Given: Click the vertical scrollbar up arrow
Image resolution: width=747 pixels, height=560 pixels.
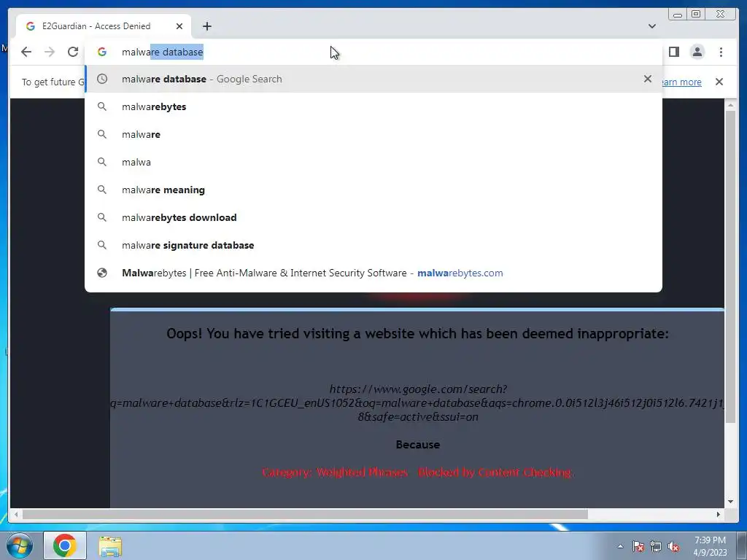Looking at the screenshot, I should (730, 105).
